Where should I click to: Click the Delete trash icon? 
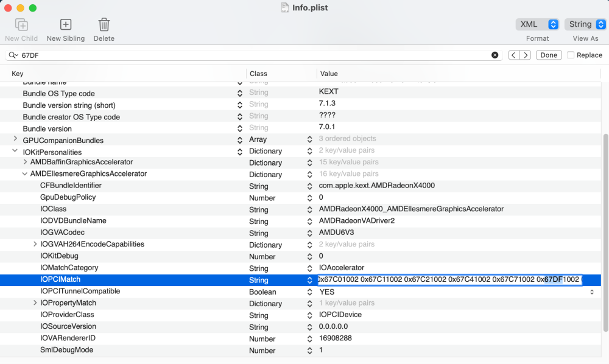pyautogui.click(x=104, y=25)
